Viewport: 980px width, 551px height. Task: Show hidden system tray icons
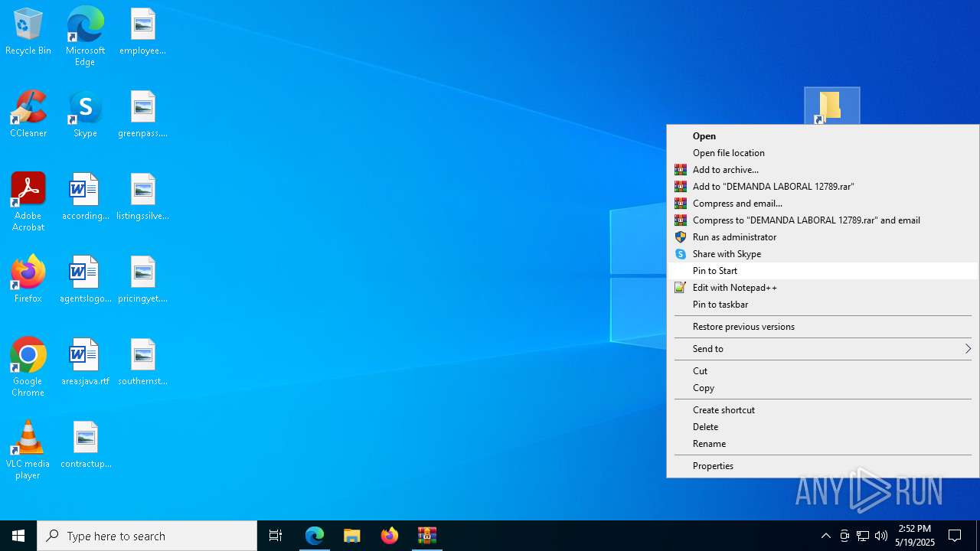tap(825, 536)
